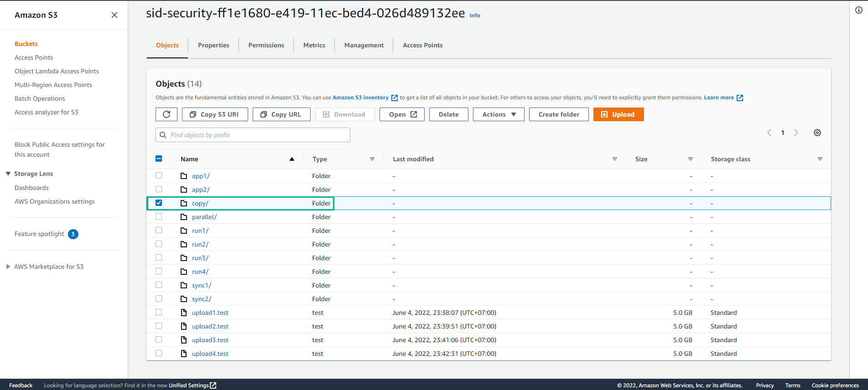This screenshot has height=390, width=868.
Task: Click the file icon beside upload2.test
Action: pyautogui.click(x=184, y=326)
